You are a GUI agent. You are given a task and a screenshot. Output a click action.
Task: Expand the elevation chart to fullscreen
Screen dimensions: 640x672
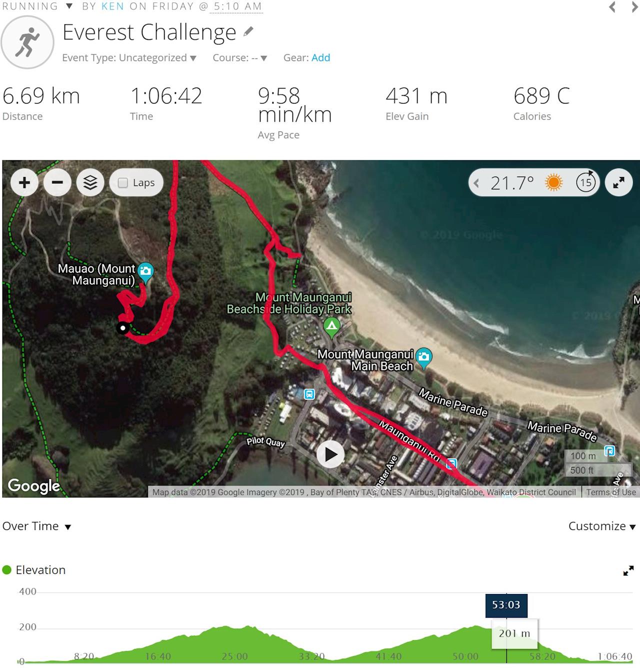coord(628,570)
